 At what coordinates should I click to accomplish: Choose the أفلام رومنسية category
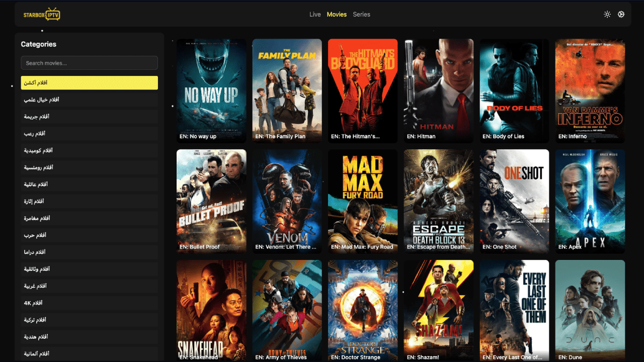(x=89, y=167)
